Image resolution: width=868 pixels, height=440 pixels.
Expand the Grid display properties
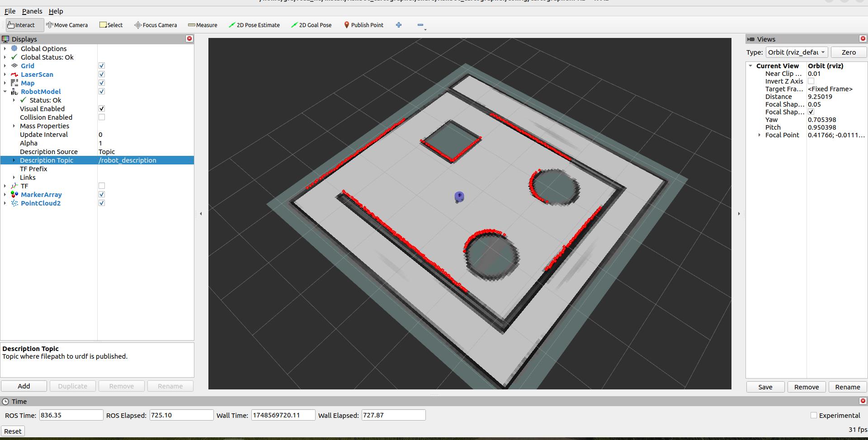[5, 66]
